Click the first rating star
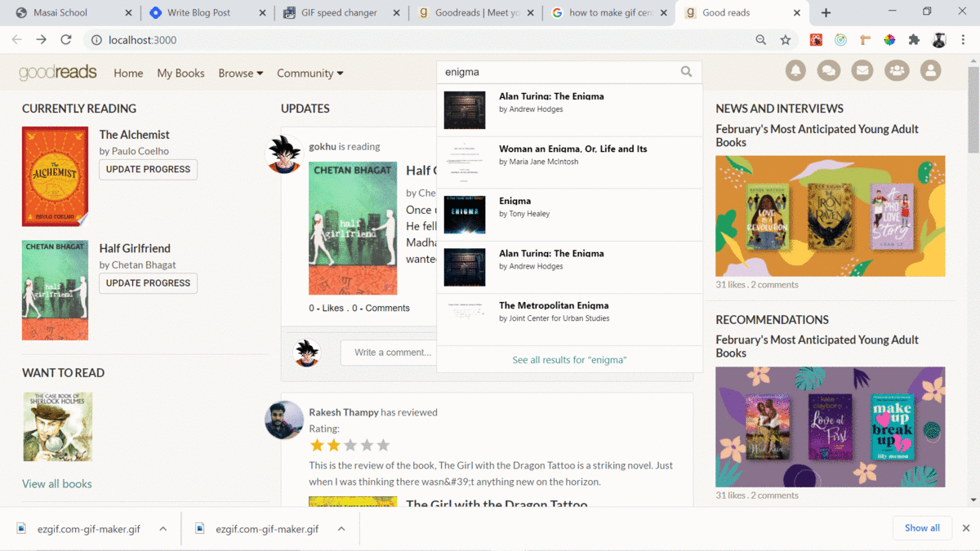 coord(317,445)
